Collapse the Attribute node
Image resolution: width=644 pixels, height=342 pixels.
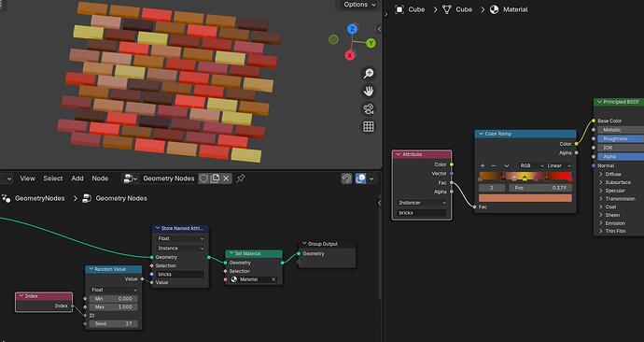point(399,154)
